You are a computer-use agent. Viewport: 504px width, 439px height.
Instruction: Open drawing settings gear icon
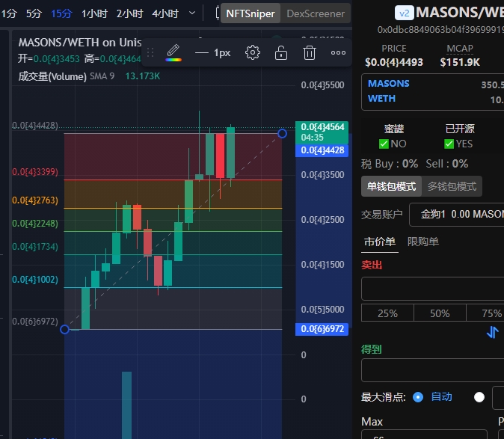tap(253, 52)
